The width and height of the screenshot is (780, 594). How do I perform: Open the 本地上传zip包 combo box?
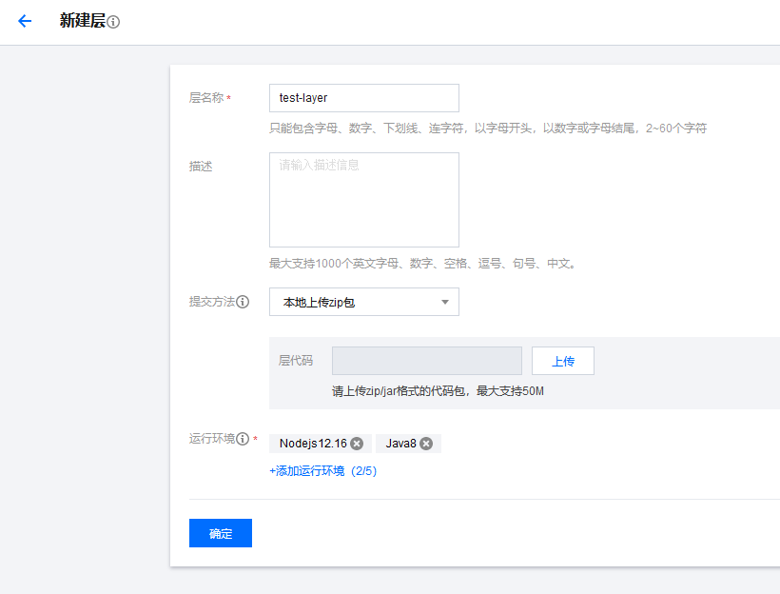355,302
